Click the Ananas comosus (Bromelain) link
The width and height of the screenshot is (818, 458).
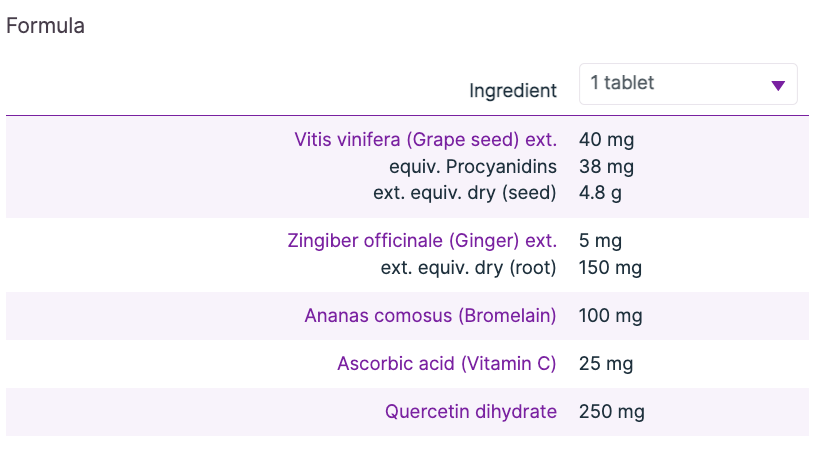click(430, 316)
